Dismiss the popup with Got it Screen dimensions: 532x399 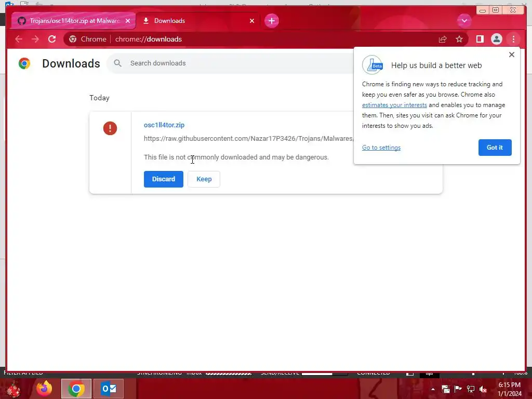(495, 148)
